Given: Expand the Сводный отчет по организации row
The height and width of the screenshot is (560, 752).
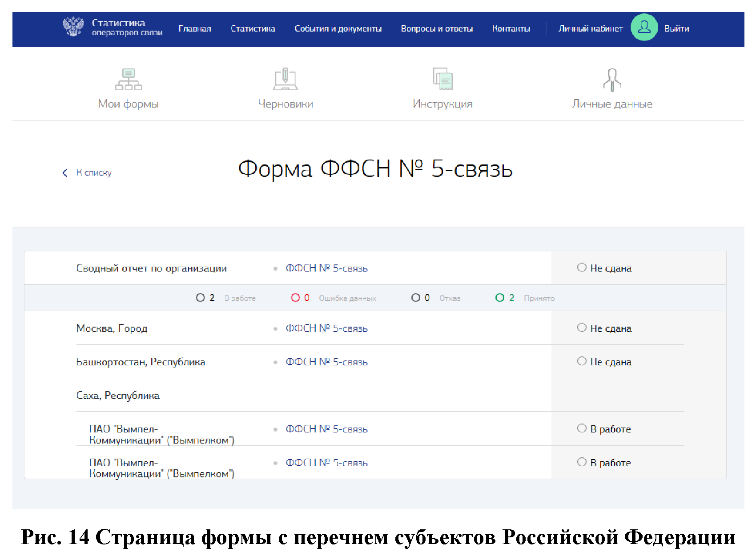Looking at the screenshot, I should [151, 268].
